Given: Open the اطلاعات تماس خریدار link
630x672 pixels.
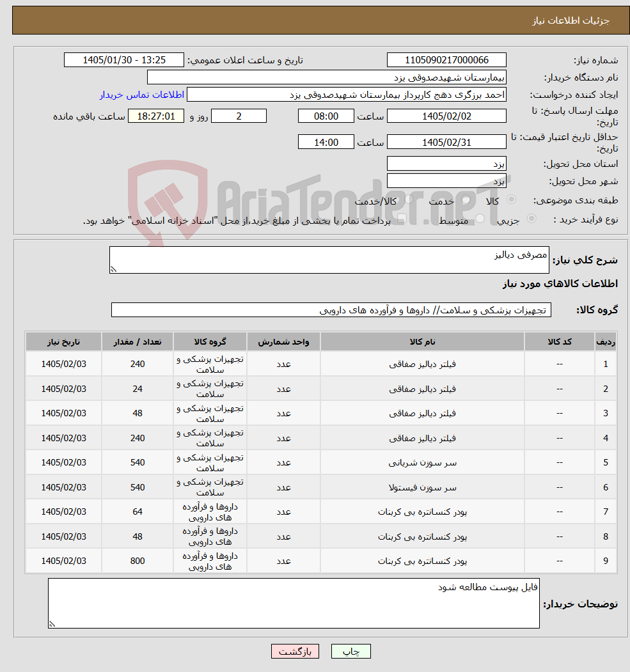Looking at the screenshot, I should (x=142, y=95).
